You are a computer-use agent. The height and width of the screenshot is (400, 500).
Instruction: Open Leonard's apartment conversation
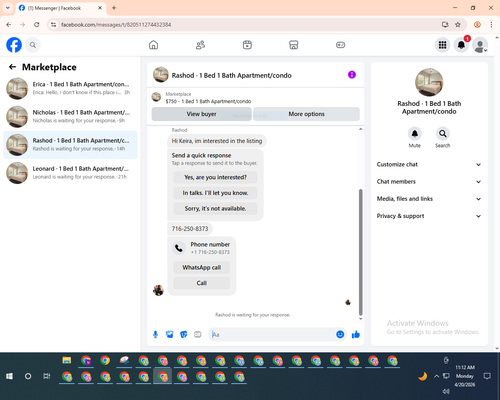point(70,173)
